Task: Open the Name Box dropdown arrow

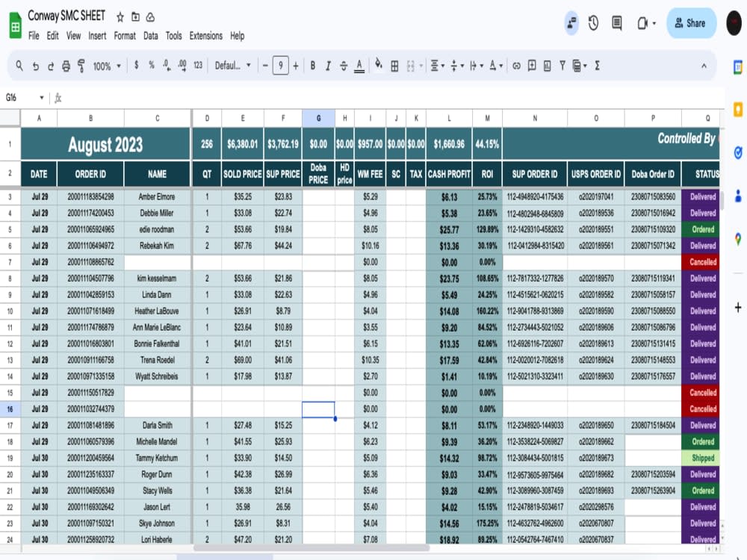Action: (x=42, y=98)
